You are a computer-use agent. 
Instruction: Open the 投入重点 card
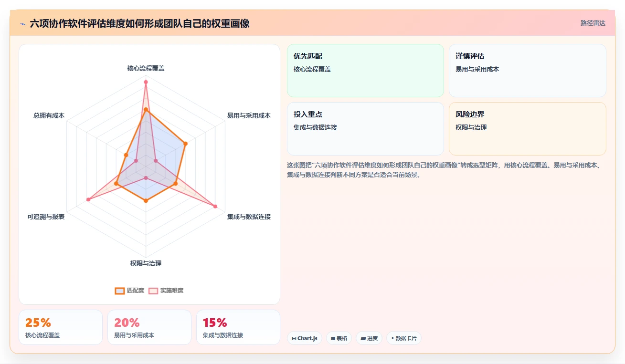point(365,129)
